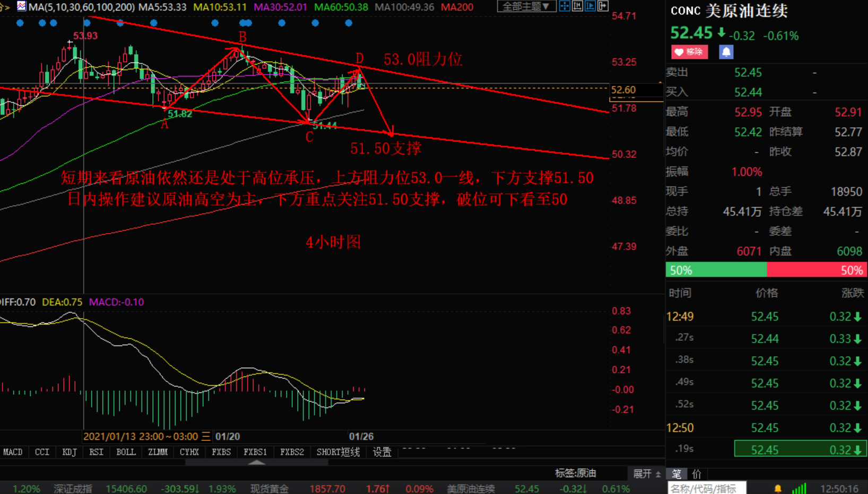Click the MA200 label
The image size is (868, 494).
click(x=457, y=7)
